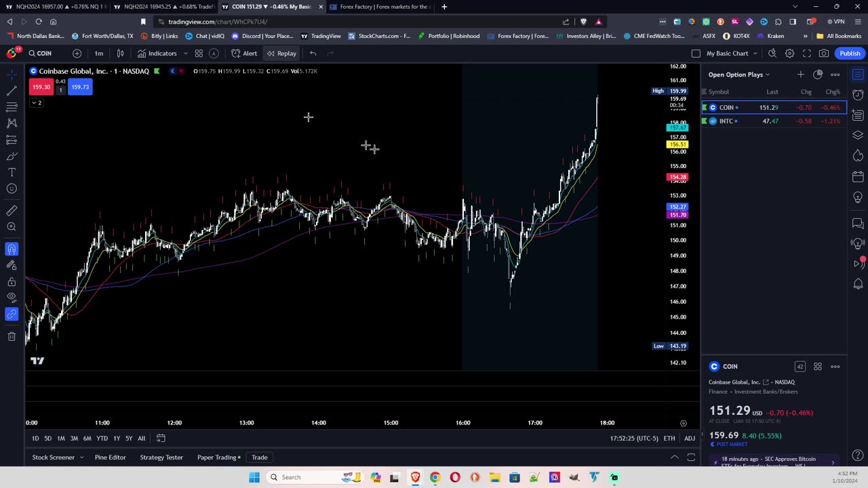Viewport: 868px width, 488px height.
Task: Toggle ADJ dividend adjustment
Action: point(690,439)
